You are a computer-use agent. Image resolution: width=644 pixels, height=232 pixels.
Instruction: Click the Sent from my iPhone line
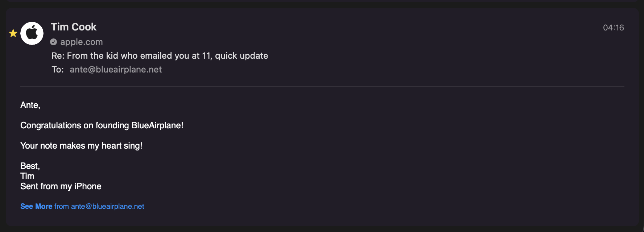click(x=61, y=186)
